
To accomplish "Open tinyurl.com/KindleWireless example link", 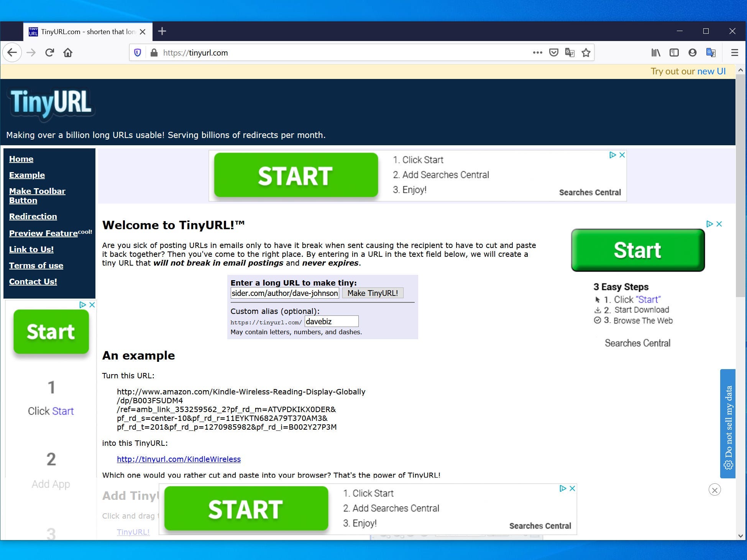I will coord(179,459).
